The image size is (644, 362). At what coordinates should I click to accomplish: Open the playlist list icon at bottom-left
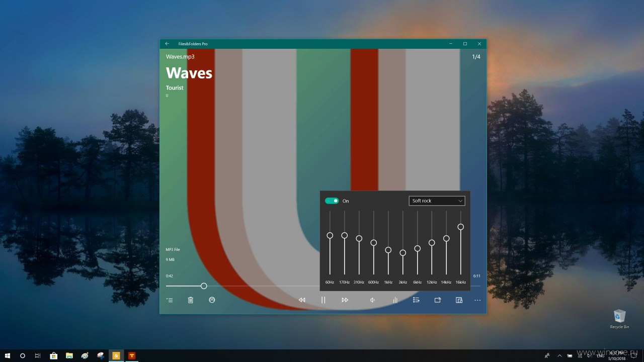pos(170,300)
